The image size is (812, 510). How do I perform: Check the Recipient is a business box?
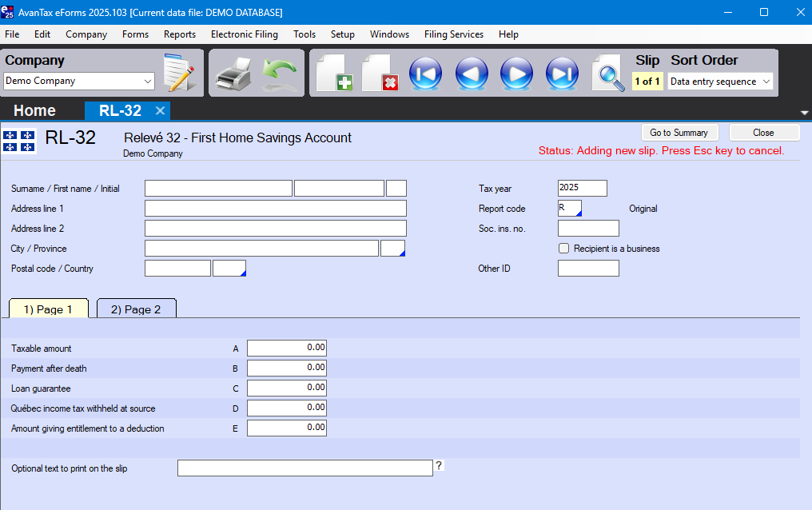pos(564,249)
